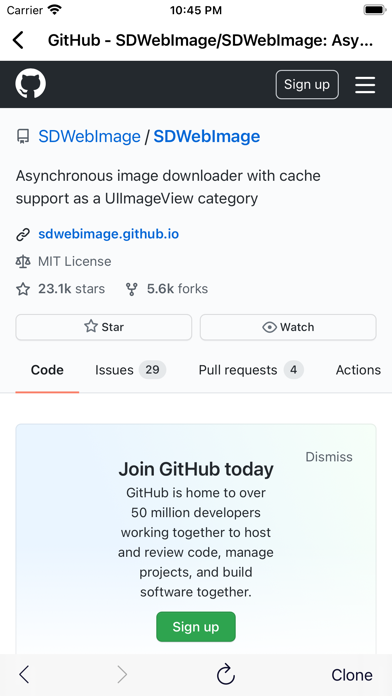Tap the link chain icon beside the website
Screen dimensions: 392x696
point(23,234)
